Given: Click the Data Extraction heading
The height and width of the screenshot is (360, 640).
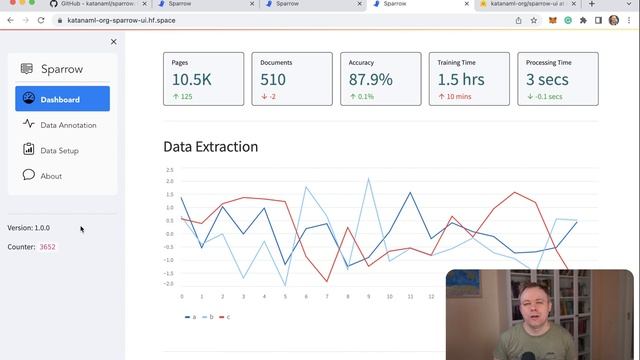Looking at the screenshot, I should point(211,147).
